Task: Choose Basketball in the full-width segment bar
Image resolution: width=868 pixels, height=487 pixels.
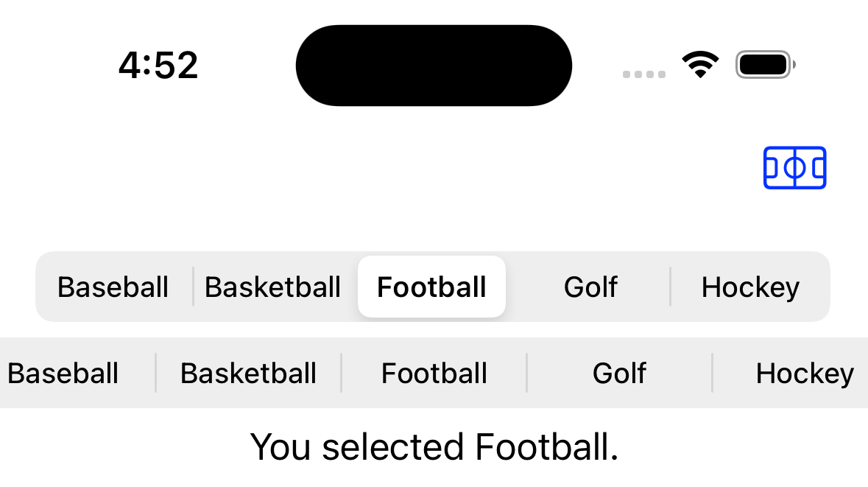Action: tap(248, 373)
